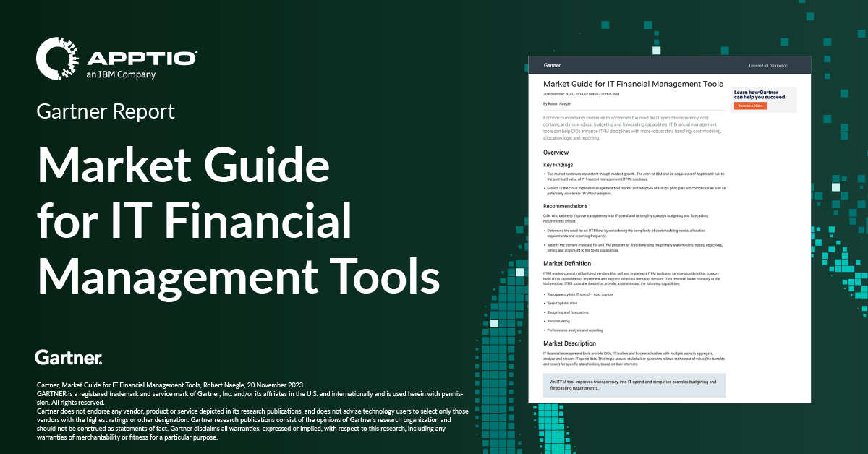Click the 'Key Findings' heading
Screen dimensions: 868x454
click(x=559, y=165)
